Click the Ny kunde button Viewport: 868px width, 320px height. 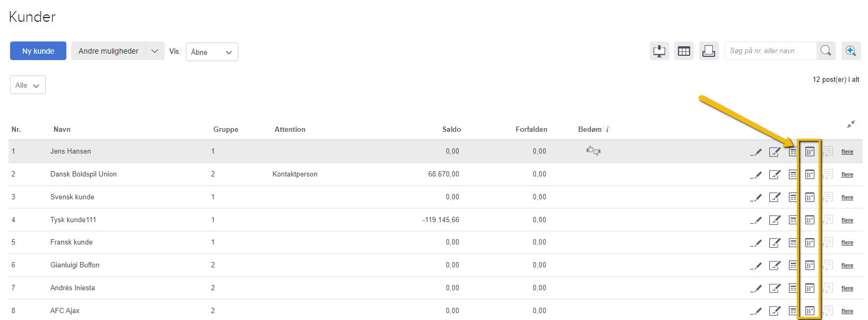(38, 51)
